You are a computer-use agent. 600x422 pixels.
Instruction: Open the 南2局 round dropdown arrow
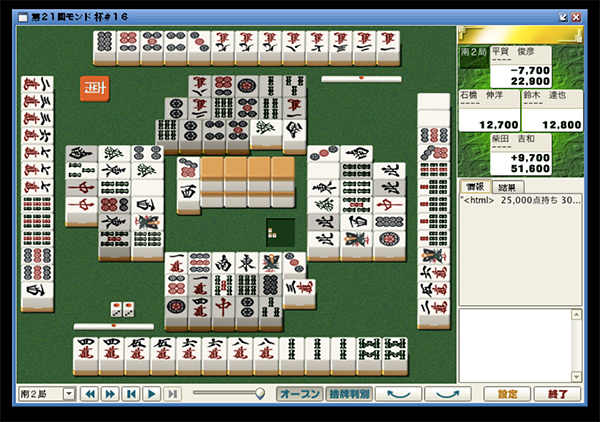coord(69,394)
